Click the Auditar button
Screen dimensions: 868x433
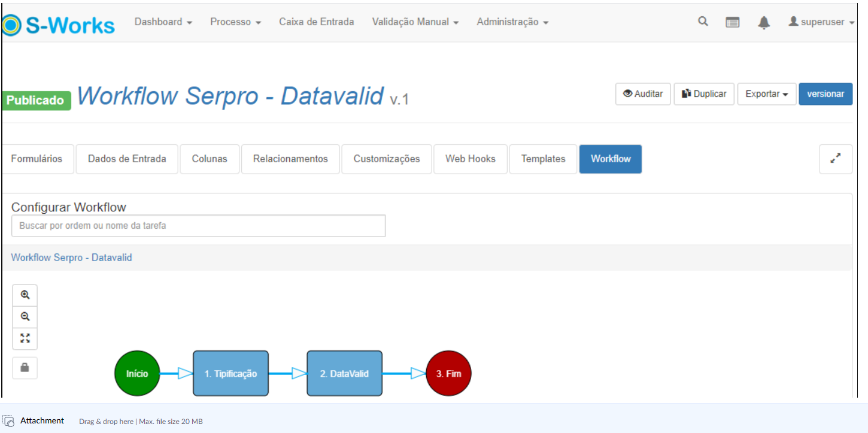643,94
